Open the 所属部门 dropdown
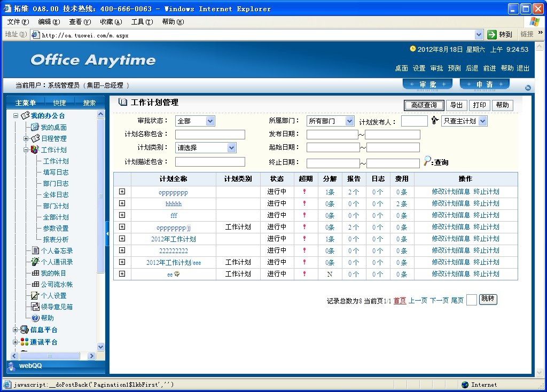Image resolution: width=547 pixels, height=392 pixels. click(x=349, y=121)
